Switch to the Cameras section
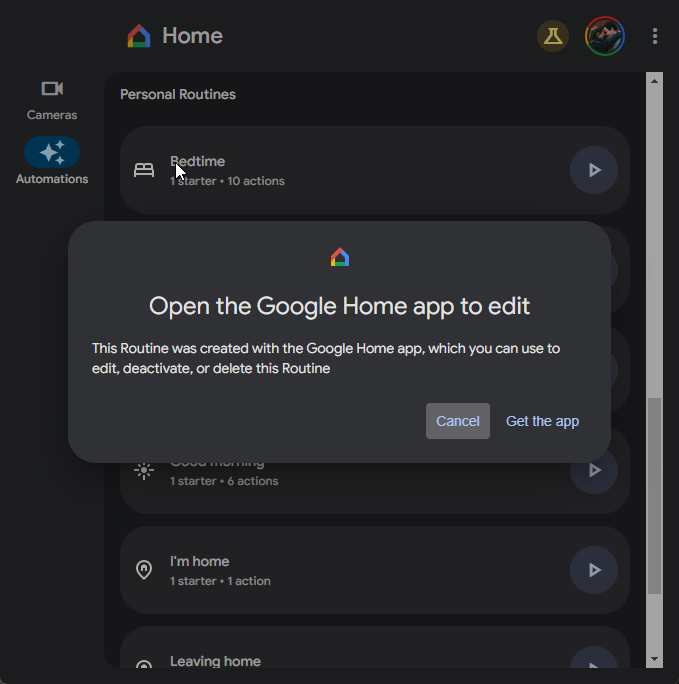 [52, 100]
